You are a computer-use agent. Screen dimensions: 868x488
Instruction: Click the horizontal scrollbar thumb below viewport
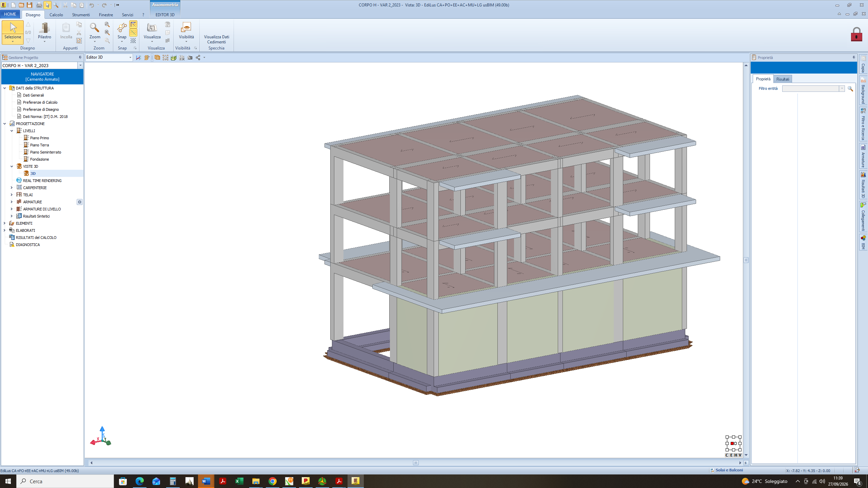coord(416,463)
